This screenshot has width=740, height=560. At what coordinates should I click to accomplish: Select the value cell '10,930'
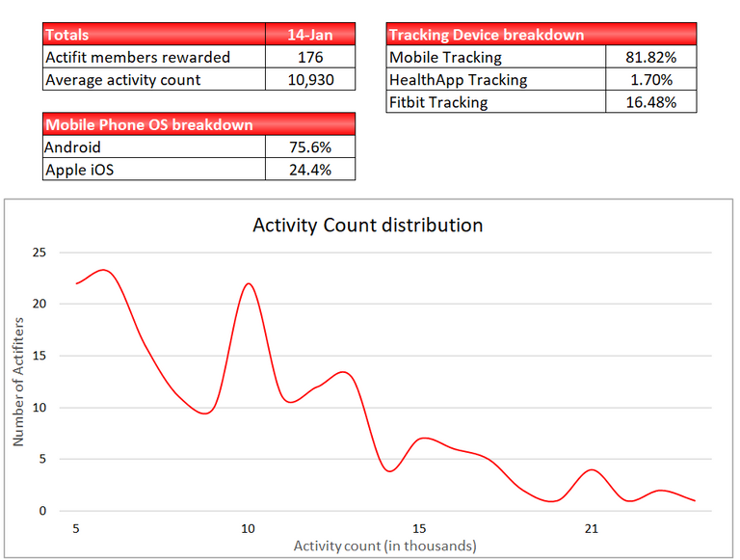[x=310, y=79]
